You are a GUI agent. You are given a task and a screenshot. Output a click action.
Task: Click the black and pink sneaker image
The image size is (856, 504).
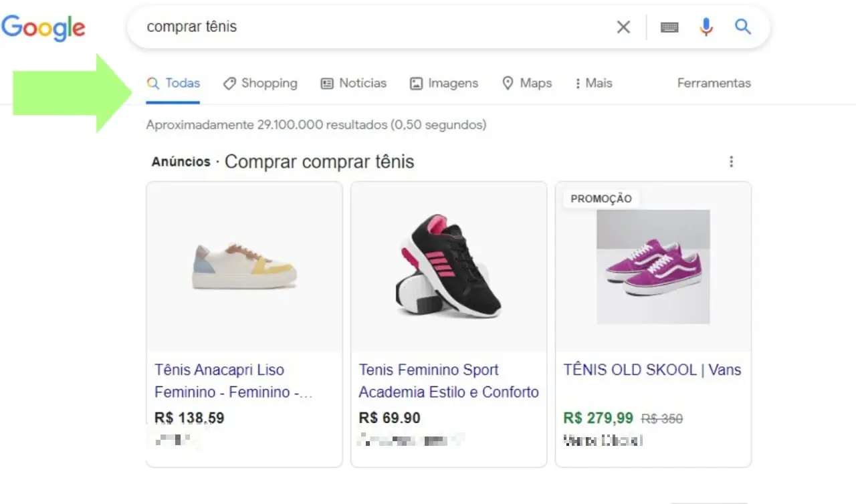pos(448,266)
